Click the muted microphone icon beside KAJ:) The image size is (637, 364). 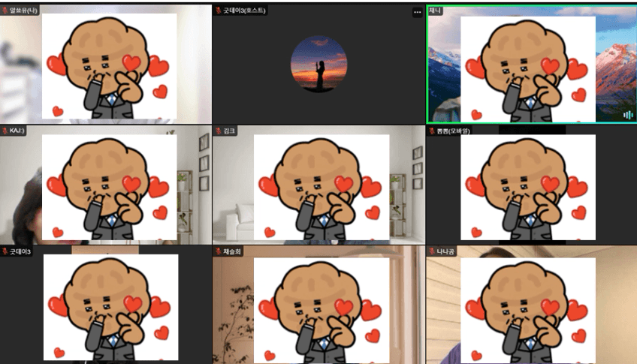coord(5,131)
